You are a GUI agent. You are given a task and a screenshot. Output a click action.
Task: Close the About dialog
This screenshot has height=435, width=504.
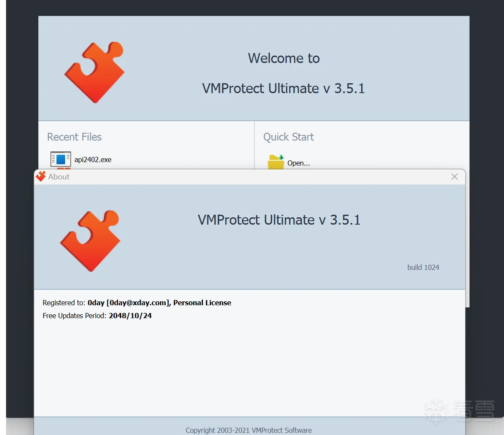[x=454, y=177]
